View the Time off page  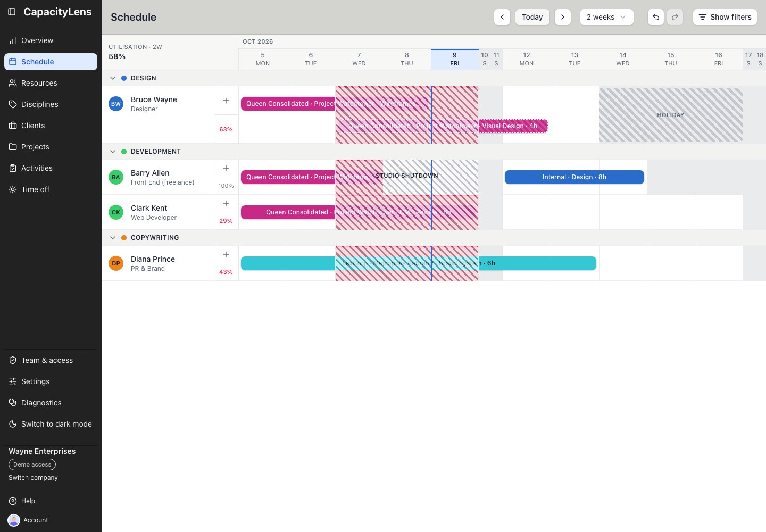(51, 189)
